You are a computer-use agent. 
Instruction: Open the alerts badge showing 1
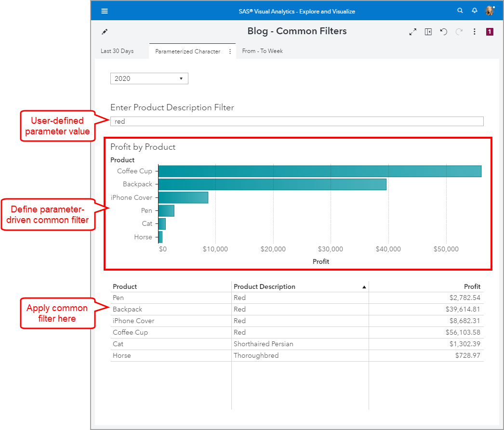[x=490, y=31]
